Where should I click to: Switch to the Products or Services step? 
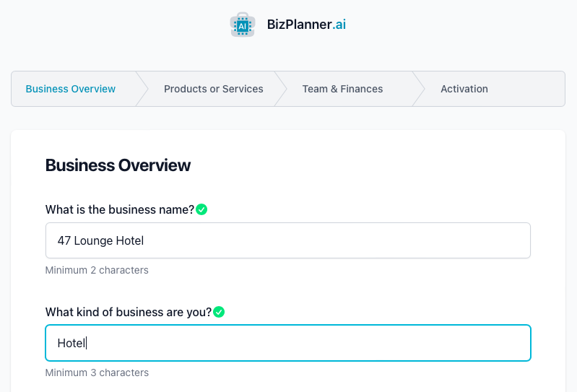213,89
